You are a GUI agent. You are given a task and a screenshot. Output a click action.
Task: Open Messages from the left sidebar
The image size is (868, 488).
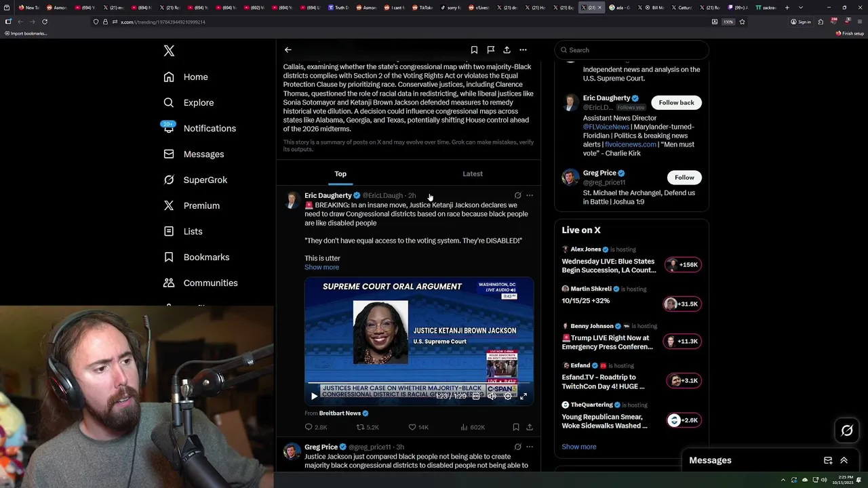pyautogui.click(x=193, y=154)
